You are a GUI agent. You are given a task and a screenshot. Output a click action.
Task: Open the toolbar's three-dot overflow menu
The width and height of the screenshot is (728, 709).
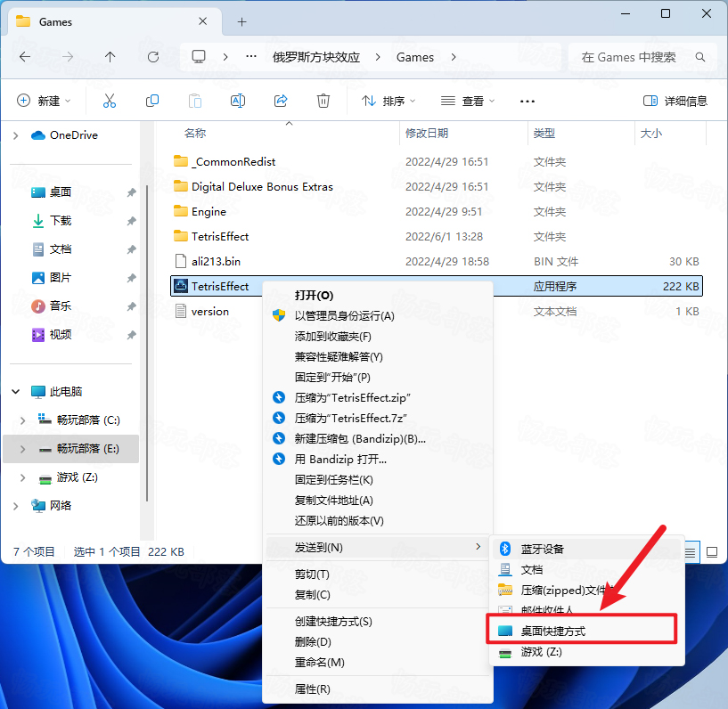[528, 101]
